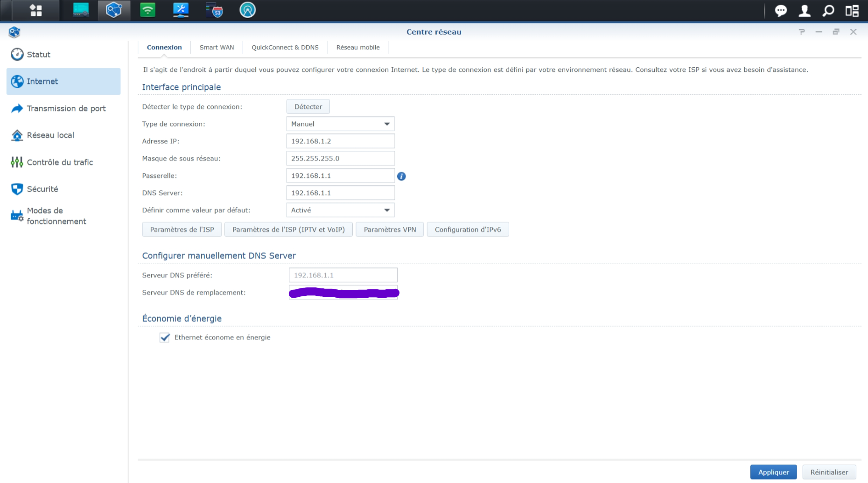This screenshot has height=483, width=868.
Task: Click the Détecter button
Action: 308,106
